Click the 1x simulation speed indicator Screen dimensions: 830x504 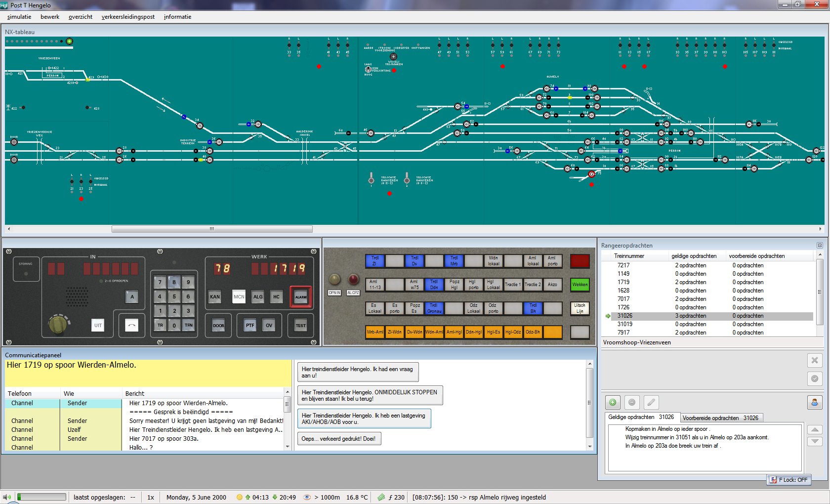click(151, 498)
